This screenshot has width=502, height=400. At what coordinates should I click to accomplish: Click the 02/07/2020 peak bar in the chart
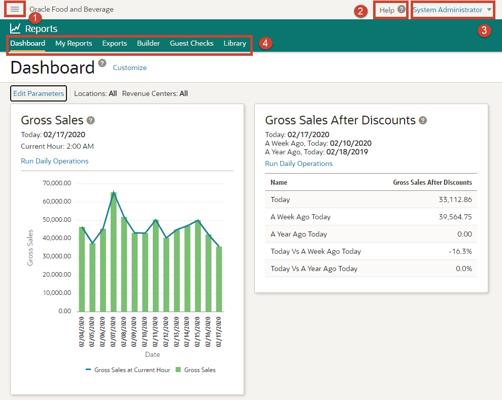click(114, 252)
